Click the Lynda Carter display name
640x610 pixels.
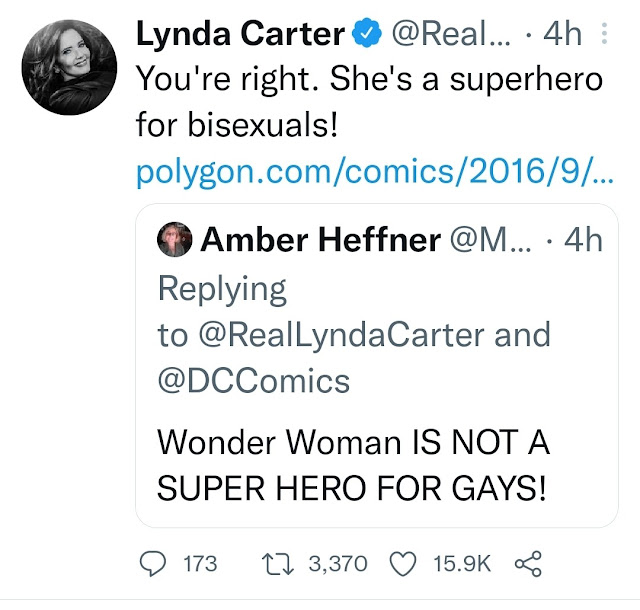click(x=241, y=33)
